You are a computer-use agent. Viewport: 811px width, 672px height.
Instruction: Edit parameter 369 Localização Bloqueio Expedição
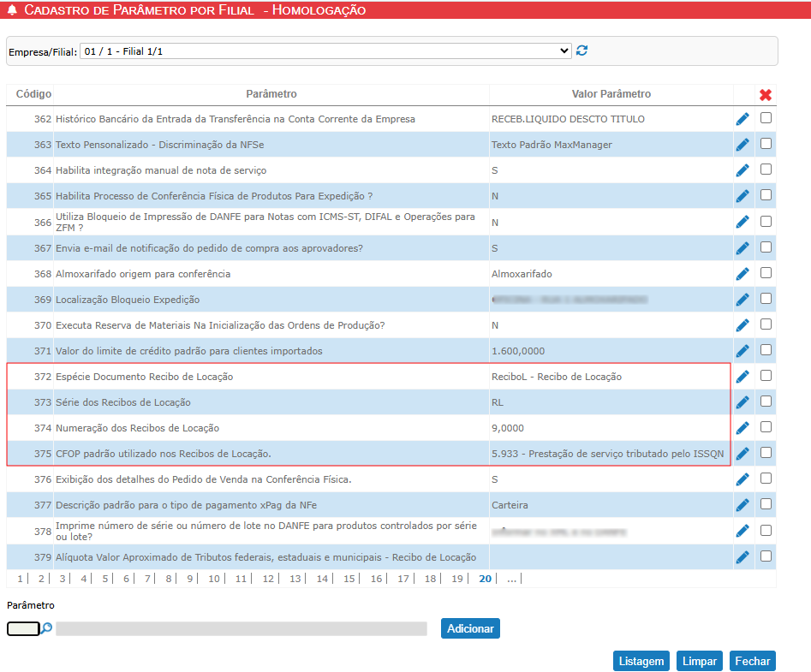742,300
